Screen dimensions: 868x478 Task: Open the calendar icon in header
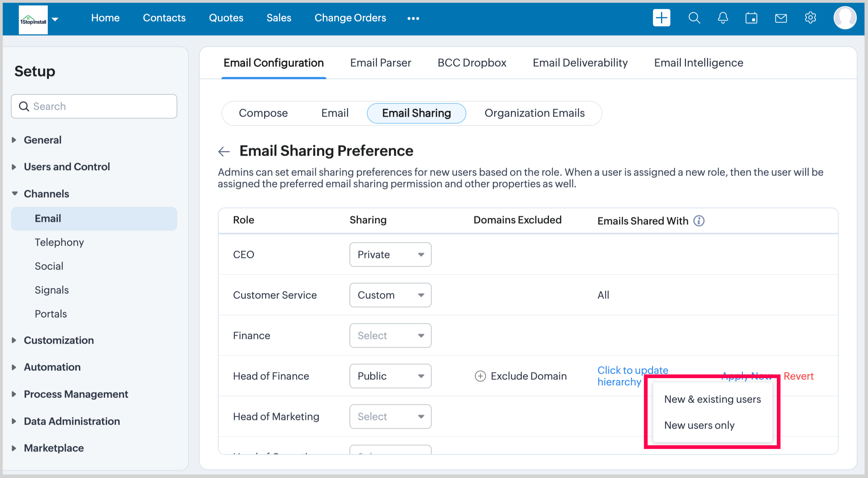point(751,18)
